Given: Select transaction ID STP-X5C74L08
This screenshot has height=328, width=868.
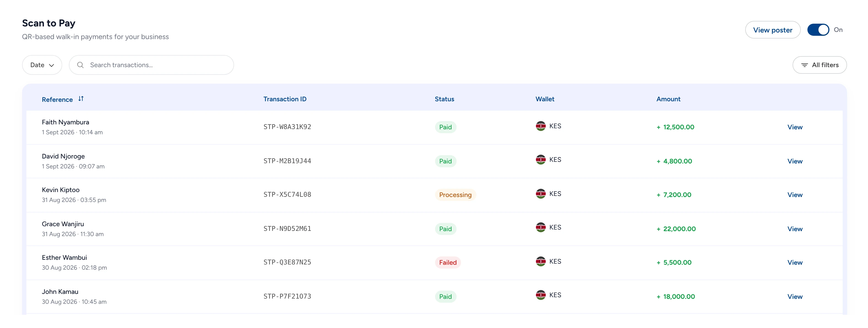Looking at the screenshot, I should (287, 195).
